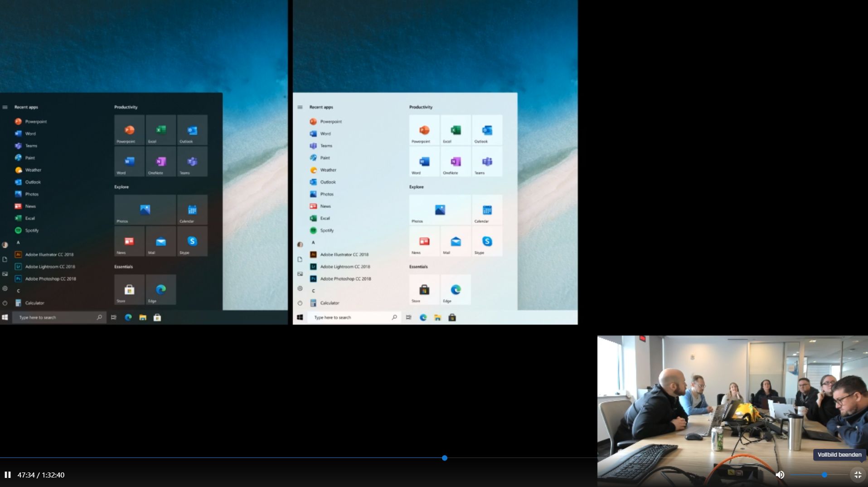Open Skype tile in dark Start menu
The width and height of the screenshot is (868, 487).
tap(192, 241)
